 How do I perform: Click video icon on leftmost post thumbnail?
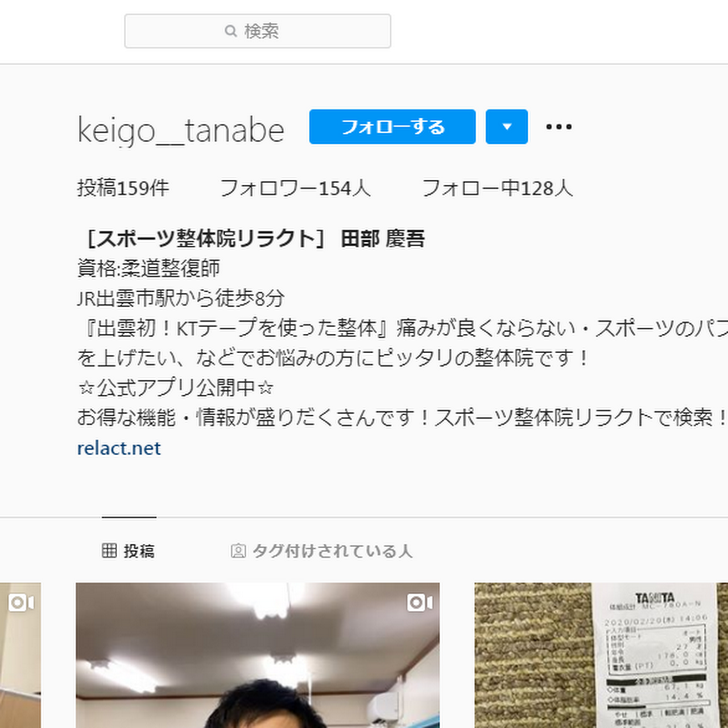click(21, 602)
